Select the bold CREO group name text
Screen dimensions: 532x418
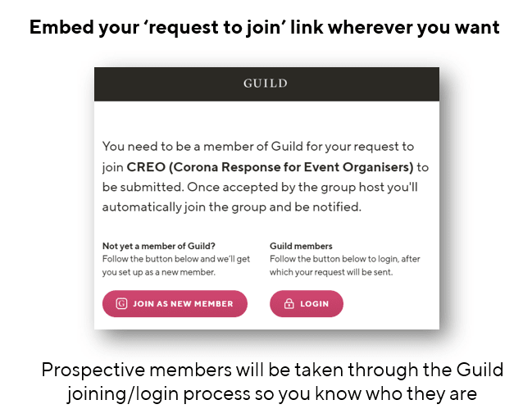[x=270, y=167]
